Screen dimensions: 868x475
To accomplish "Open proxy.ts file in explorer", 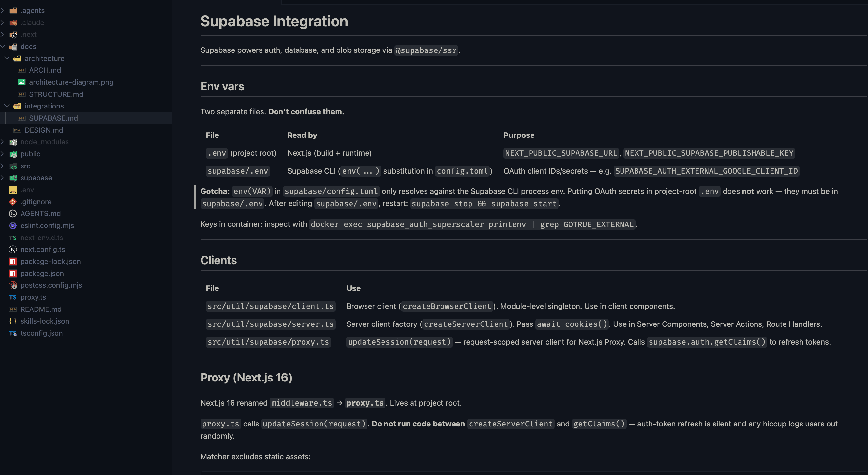I will (x=33, y=297).
